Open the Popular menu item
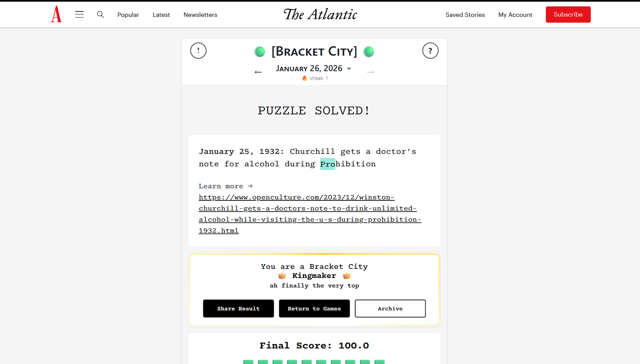 pos(128,15)
